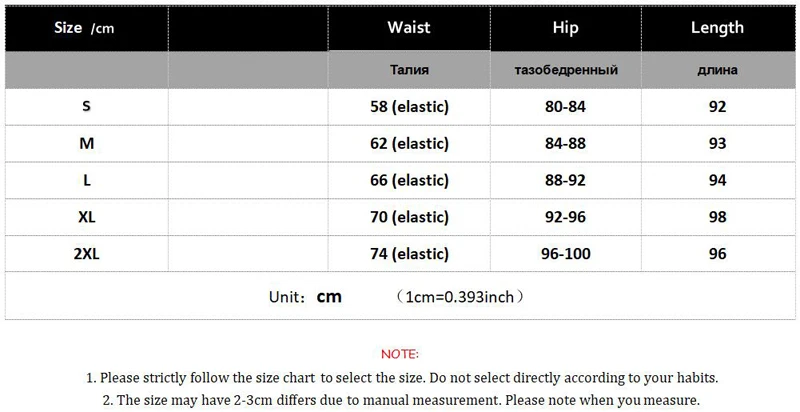Click the Waist column header
The image size is (800, 412).
[408, 28]
